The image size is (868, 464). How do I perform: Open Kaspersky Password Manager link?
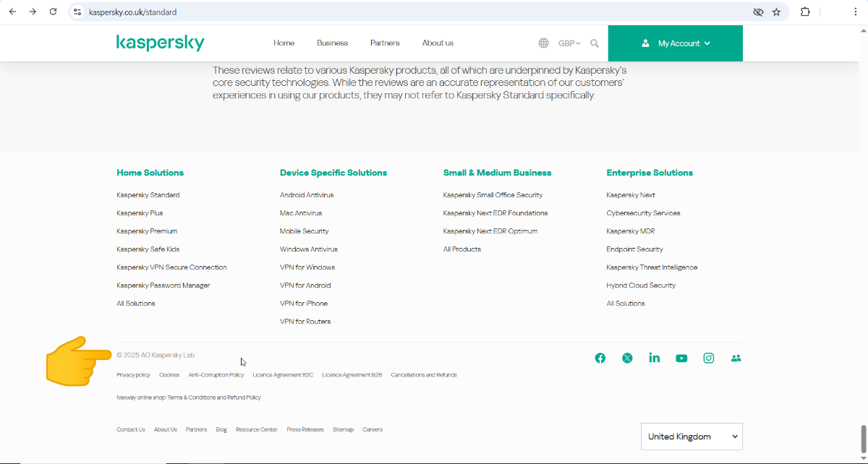pos(163,285)
